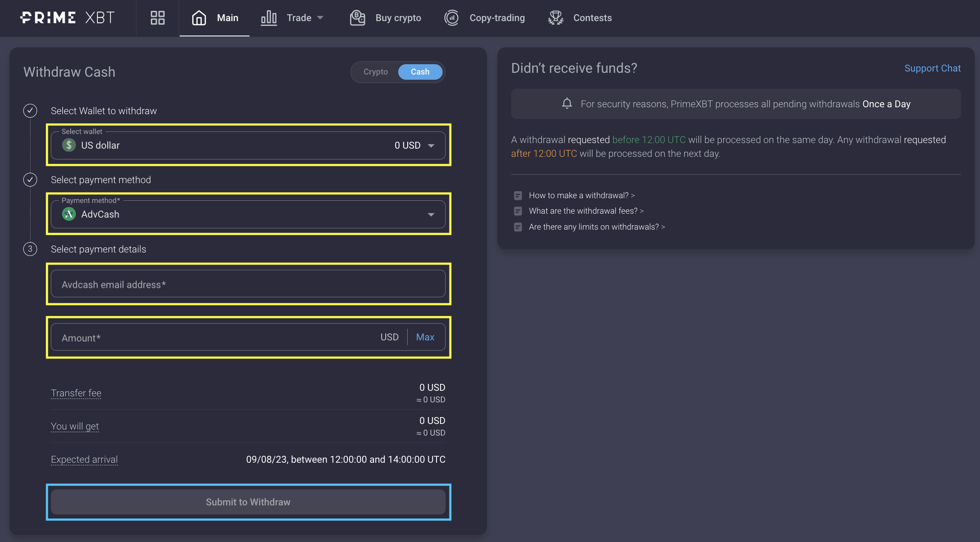Viewport: 980px width, 542px height.
Task: Click the Main home icon
Action: click(199, 18)
